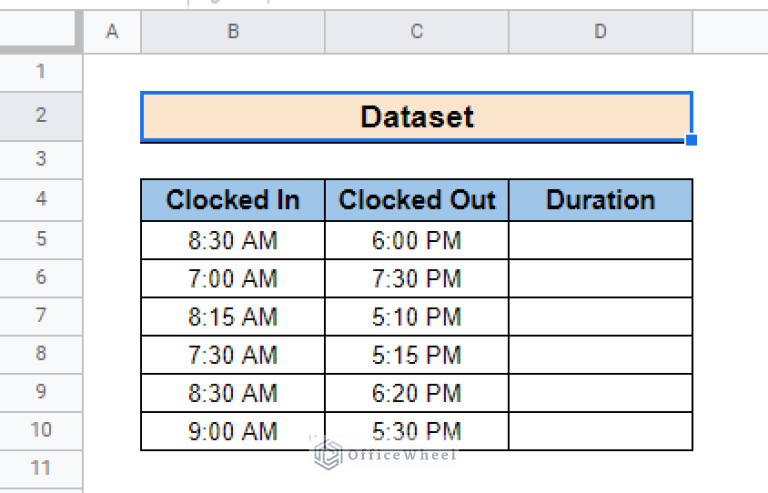
Task: Select the 7:00 AM clocked in cell
Action: click(x=232, y=278)
